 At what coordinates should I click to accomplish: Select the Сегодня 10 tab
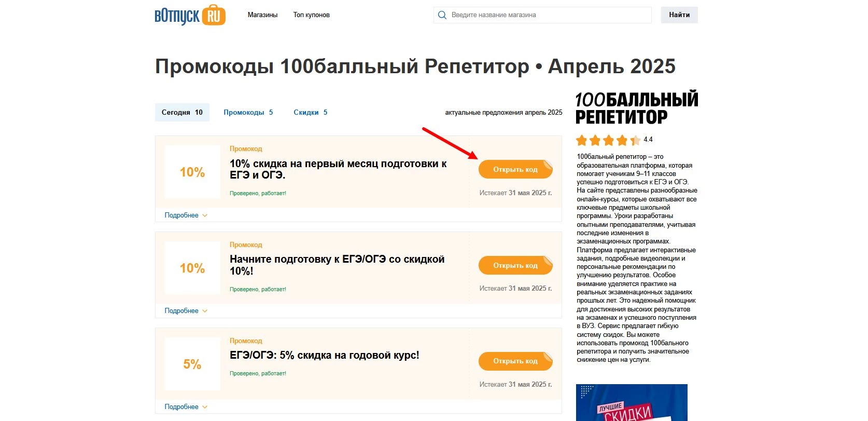182,112
